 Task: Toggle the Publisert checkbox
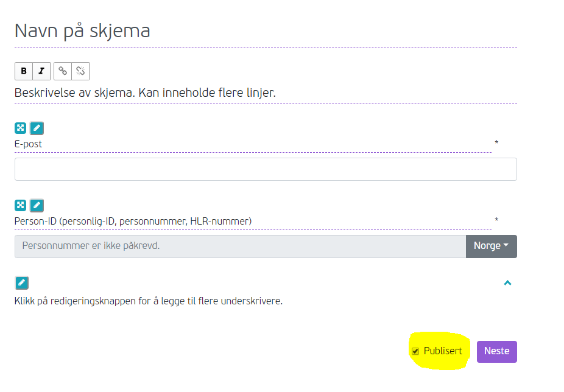coord(415,351)
